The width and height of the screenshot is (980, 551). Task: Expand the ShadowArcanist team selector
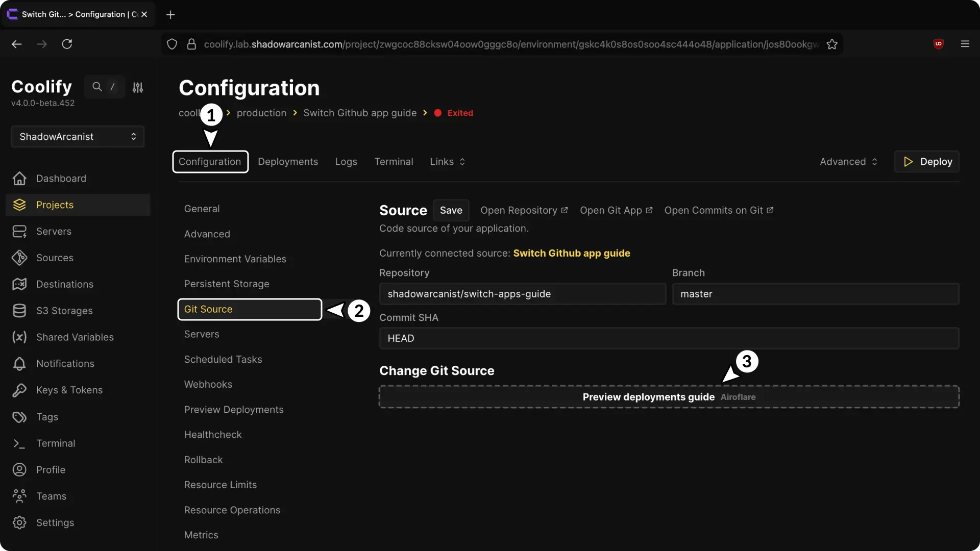[x=78, y=137]
